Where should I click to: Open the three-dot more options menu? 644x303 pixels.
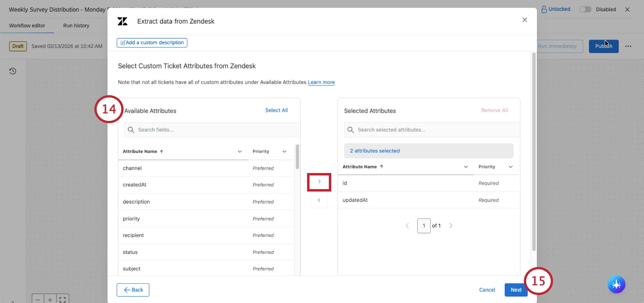pos(628,46)
